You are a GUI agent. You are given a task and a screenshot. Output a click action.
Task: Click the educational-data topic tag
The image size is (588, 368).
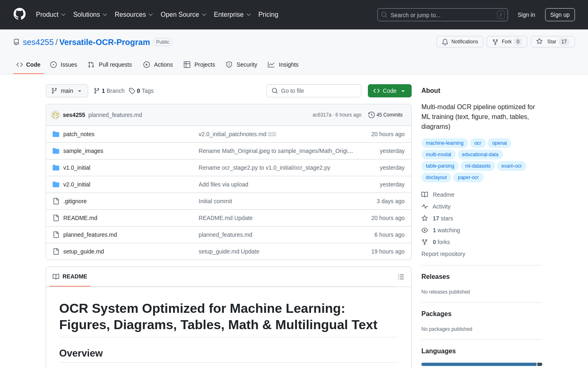(480, 155)
